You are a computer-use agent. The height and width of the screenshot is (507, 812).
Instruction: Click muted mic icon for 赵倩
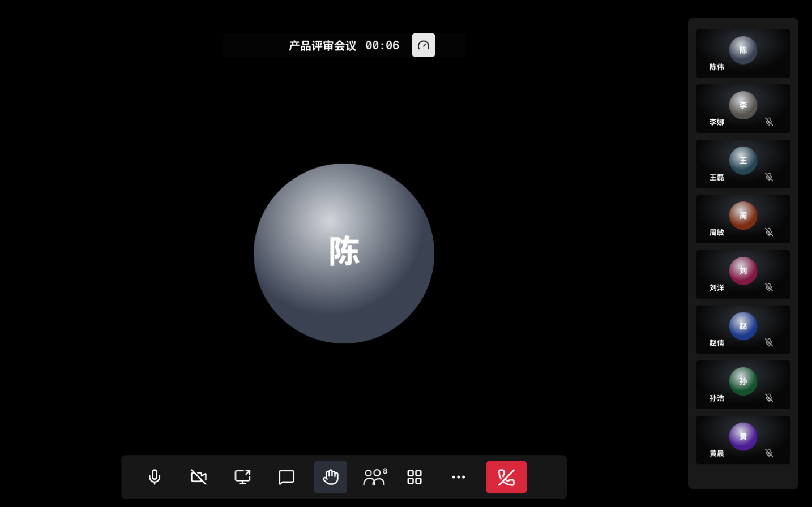769,342
